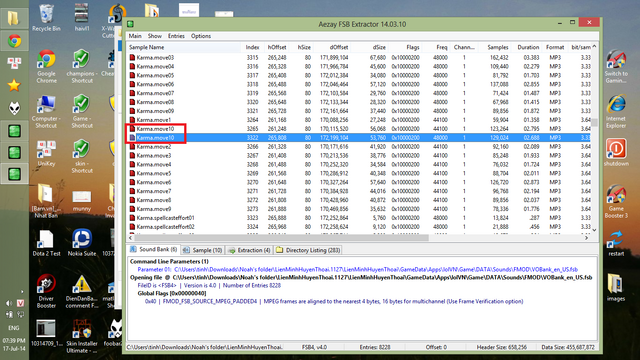Viewport: 640px width, 360px height.
Task: Click the Karma.move6 row name
Action: pyautogui.click(x=153, y=182)
